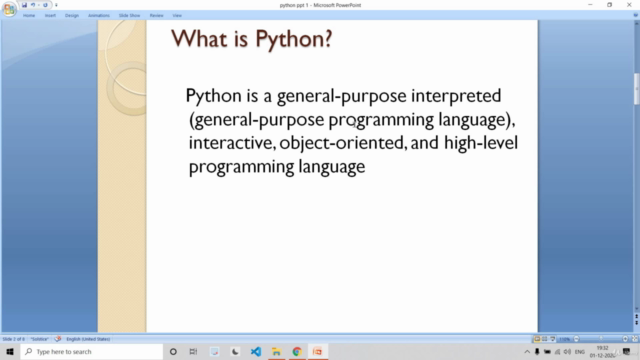Save the presentation from Quick Access Toolbar
The image size is (640, 360).
click(x=24, y=5)
